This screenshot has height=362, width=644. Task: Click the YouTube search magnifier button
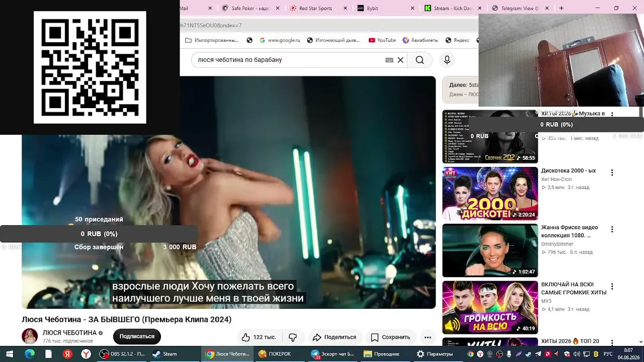(420, 60)
